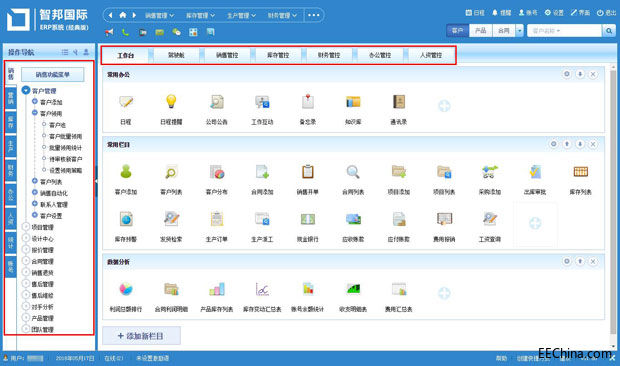Switch to the 库存管控 tab

278,55
